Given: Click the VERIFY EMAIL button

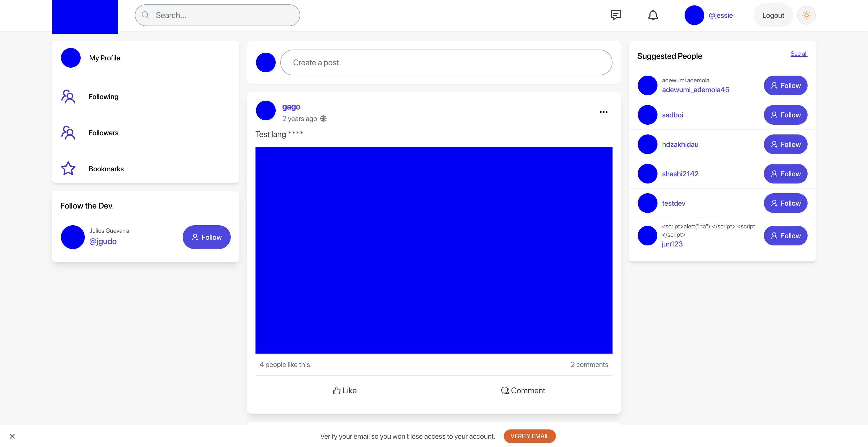Looking at the screenshot, I should pos(529,436).
